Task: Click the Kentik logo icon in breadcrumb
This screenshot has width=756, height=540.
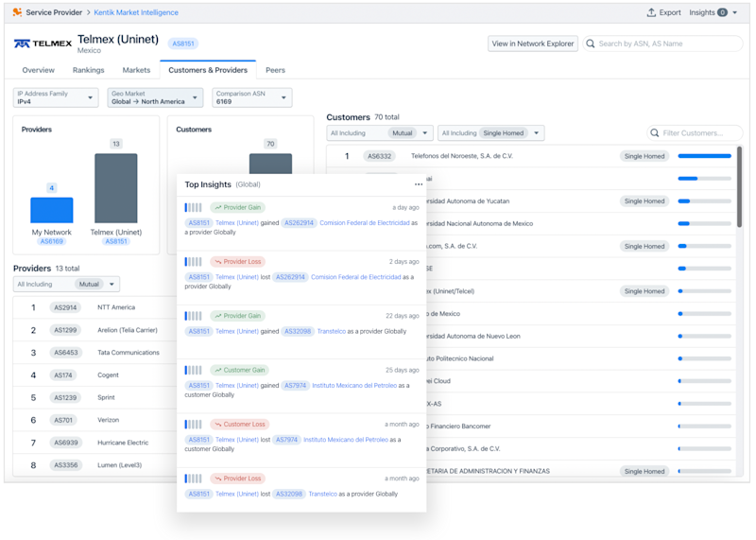Action: pos(17,12)
